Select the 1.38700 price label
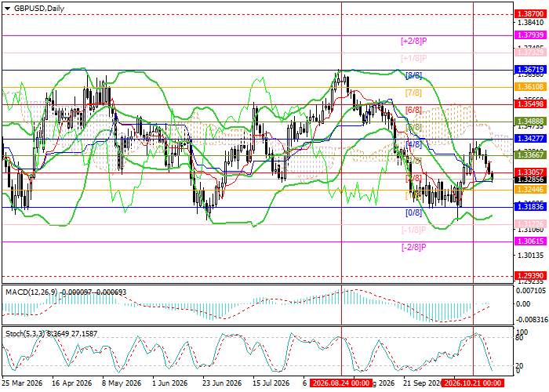The image size is (549, 392). tap(530, 14)
